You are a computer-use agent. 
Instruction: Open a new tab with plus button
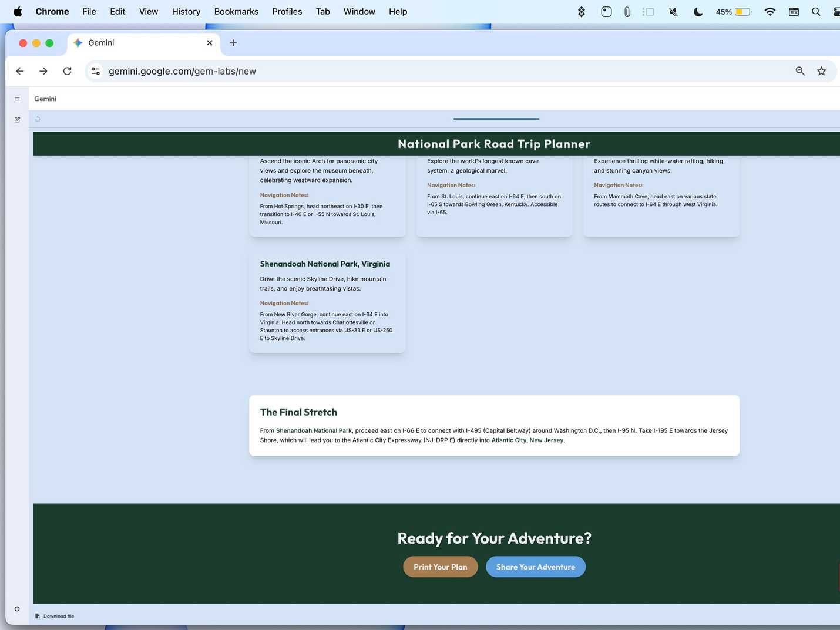tap(233, 43)
